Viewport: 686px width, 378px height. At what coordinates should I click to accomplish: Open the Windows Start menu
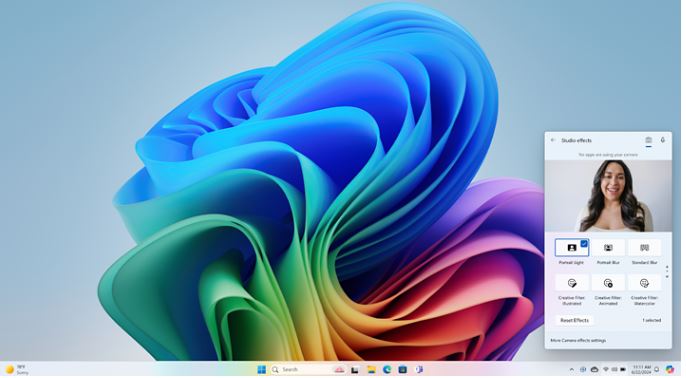click(262, 370)
